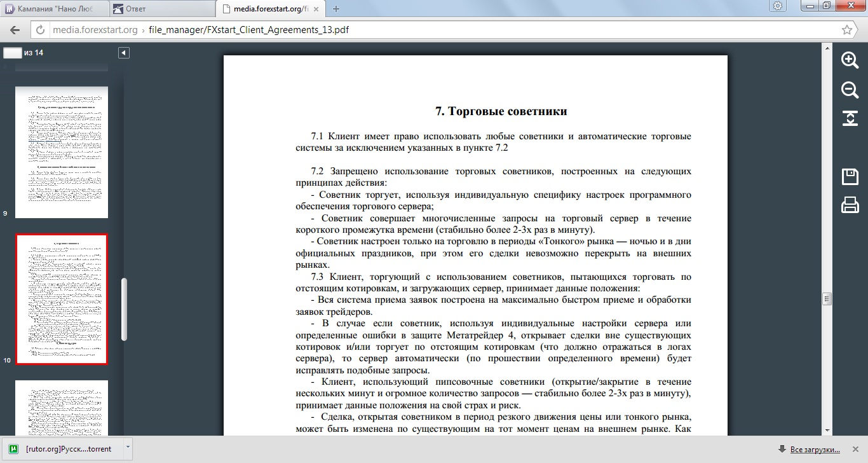This screenshot has height=463, width=868.
Task: Open page 9 thumbnail
Action: [62, 153]
